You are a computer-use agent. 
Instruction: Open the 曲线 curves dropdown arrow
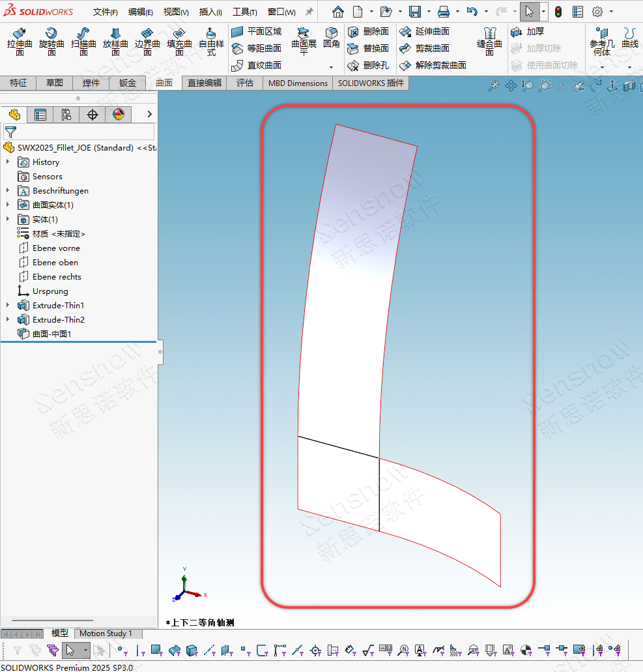(629, 67)
